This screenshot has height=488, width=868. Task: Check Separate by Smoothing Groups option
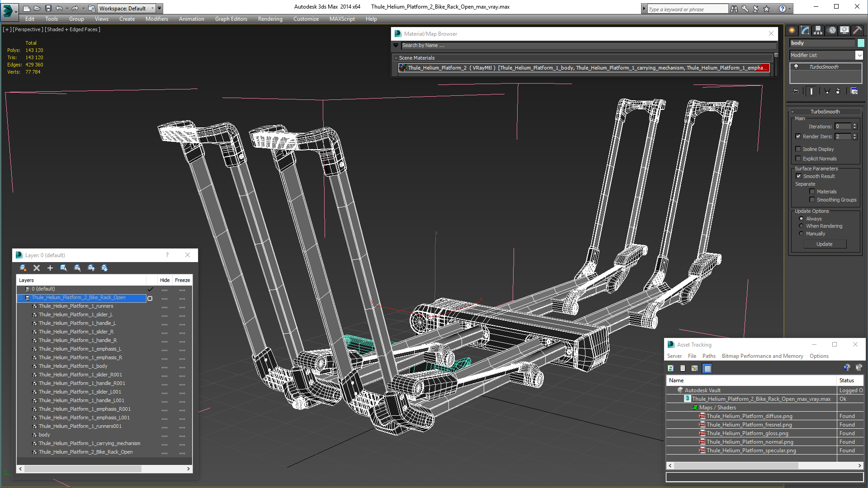click(x=812, y=200)
